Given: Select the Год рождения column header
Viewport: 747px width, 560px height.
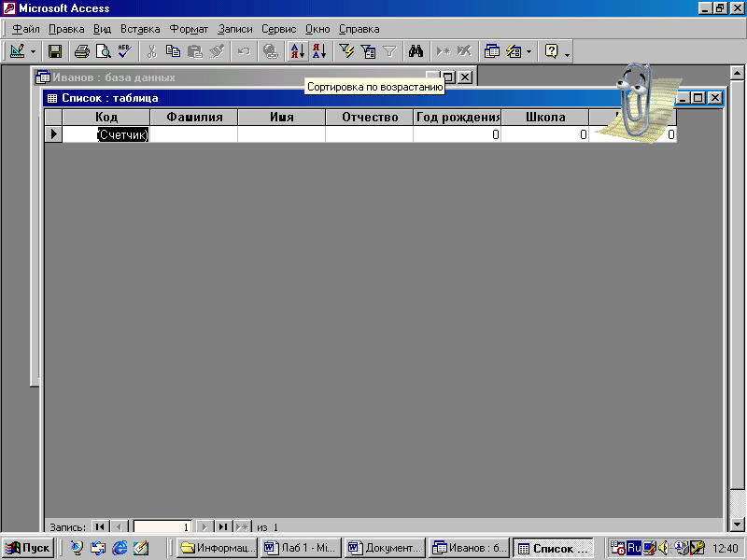Looking at the screenshot, I should 458,118.
